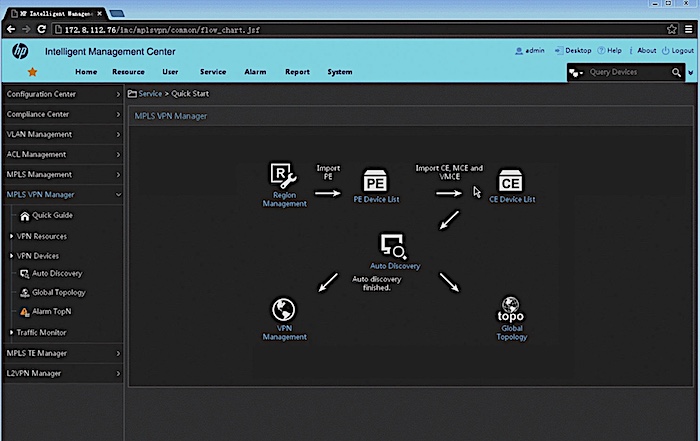Viewport: 700px width, 441px height.
Task: Expand MPLS TE Manager in the sidebar
Action: 62,354
